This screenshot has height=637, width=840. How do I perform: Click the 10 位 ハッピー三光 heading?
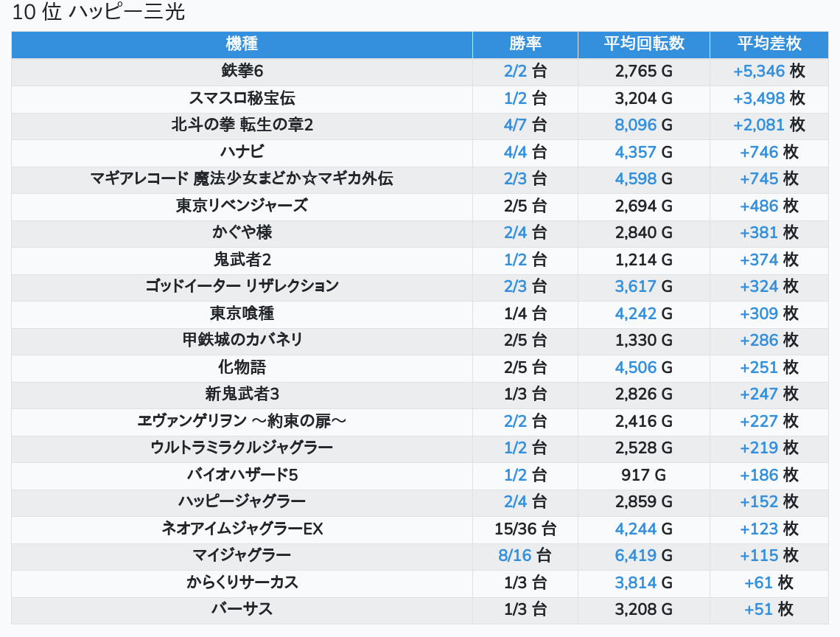pyautogui.click(x=98, y=13)
